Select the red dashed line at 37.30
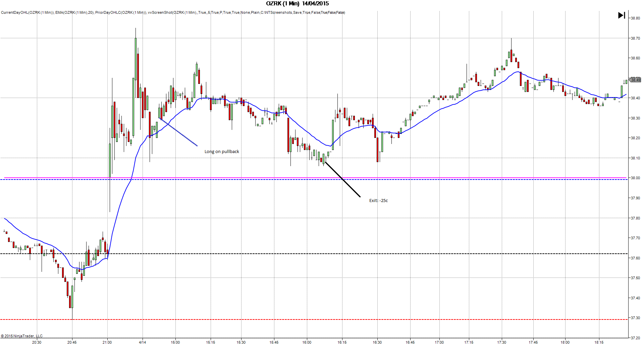Viewport: 644px width, 347px height. click(x=314, y=319)
